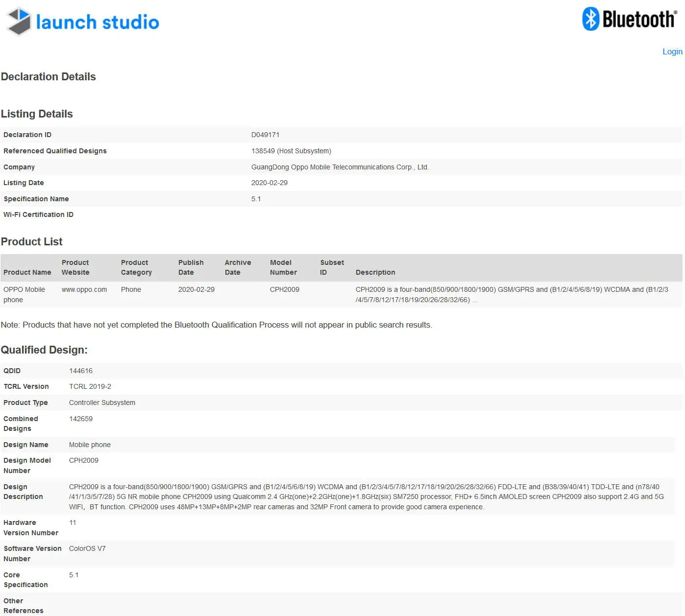
Task: Click the Archive Date column header
Action: coord(238,267)
